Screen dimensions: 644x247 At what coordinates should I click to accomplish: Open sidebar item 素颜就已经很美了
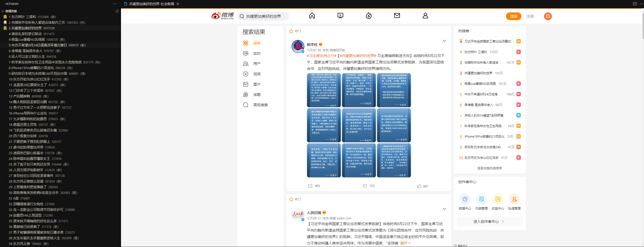(x=61, y=227)
